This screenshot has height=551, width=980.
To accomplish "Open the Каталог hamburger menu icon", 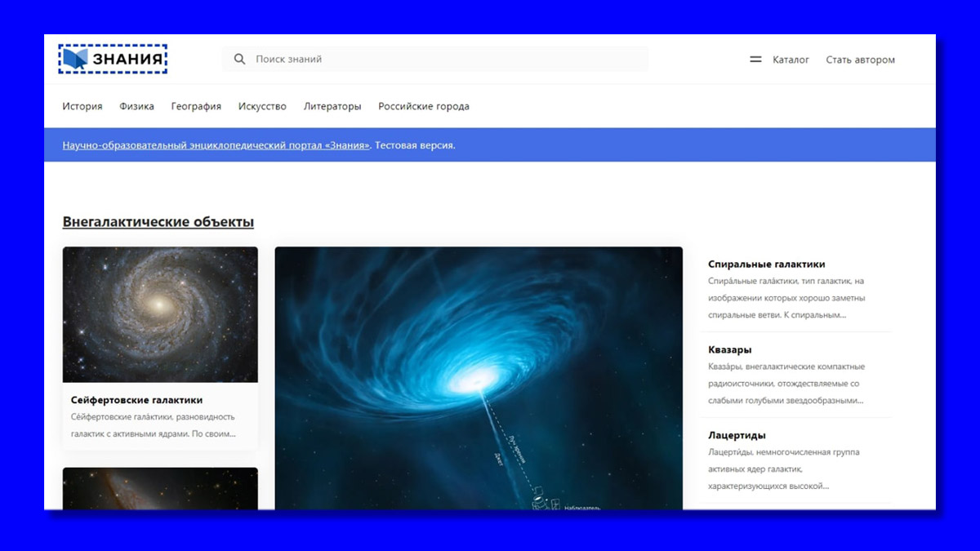I will (x=755, y=60).
